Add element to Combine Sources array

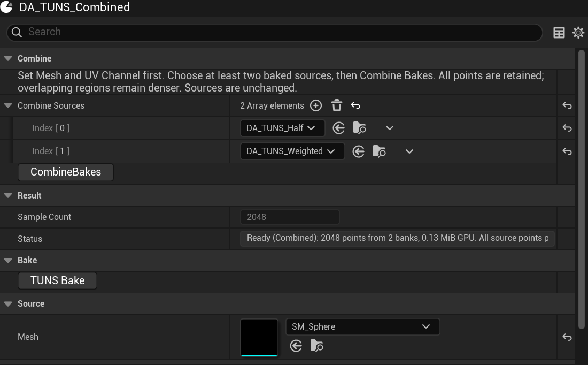click(316, 105)
